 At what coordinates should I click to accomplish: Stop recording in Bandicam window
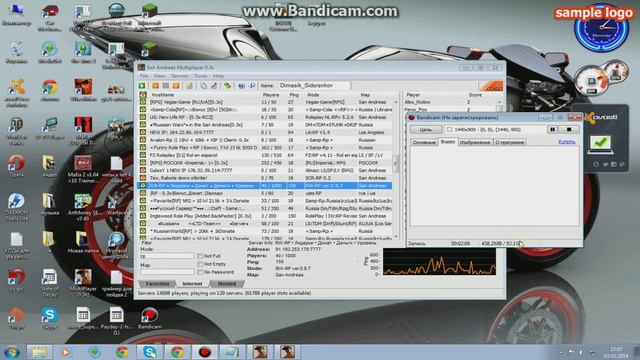tap(569, 129)
